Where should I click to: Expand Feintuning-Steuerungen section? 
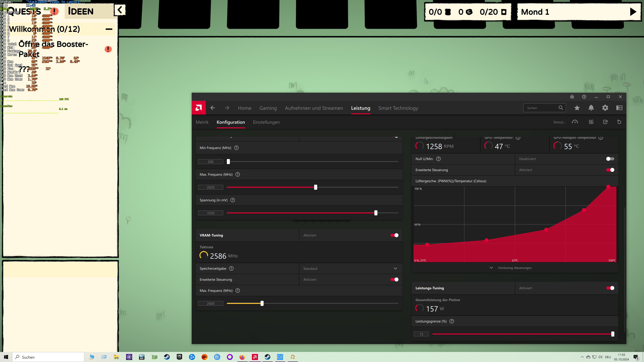(515, 268)
